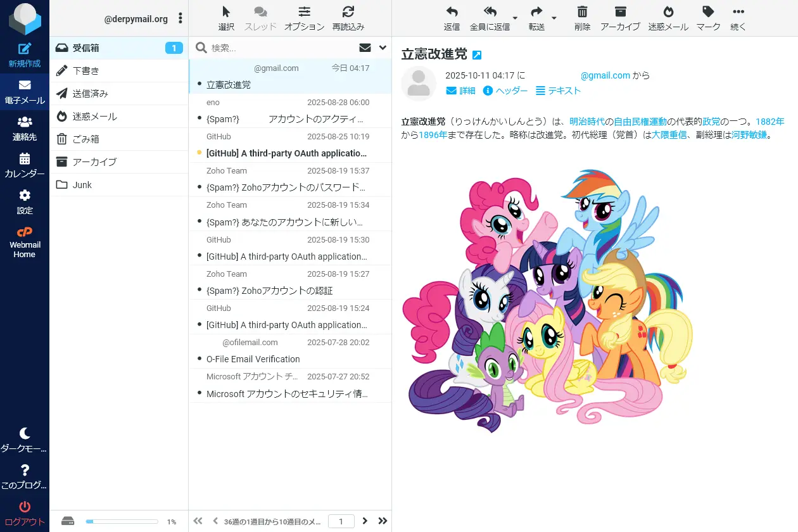This screenshot has width=798, height=532.
Task: Archive message using アーカイブ toolbar icon
Action: (x=620, y=12)
